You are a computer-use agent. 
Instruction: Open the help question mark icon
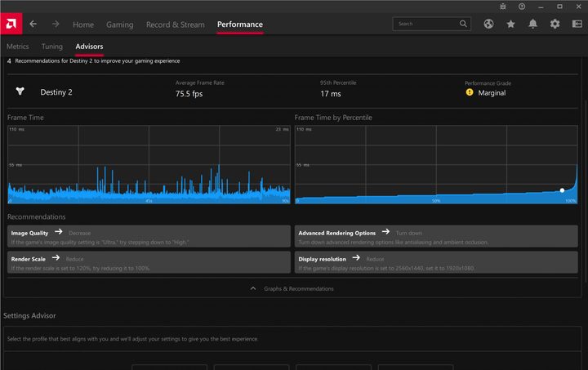click(522, 7)
